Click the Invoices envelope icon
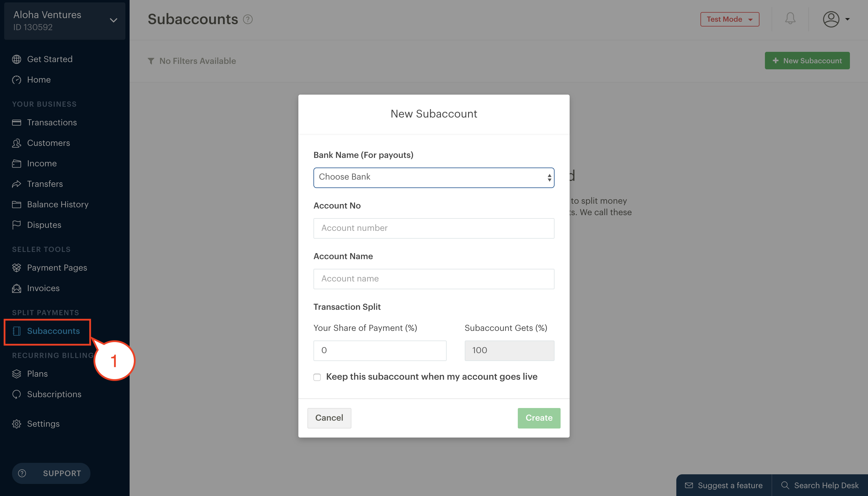 [x=16, y=288]
